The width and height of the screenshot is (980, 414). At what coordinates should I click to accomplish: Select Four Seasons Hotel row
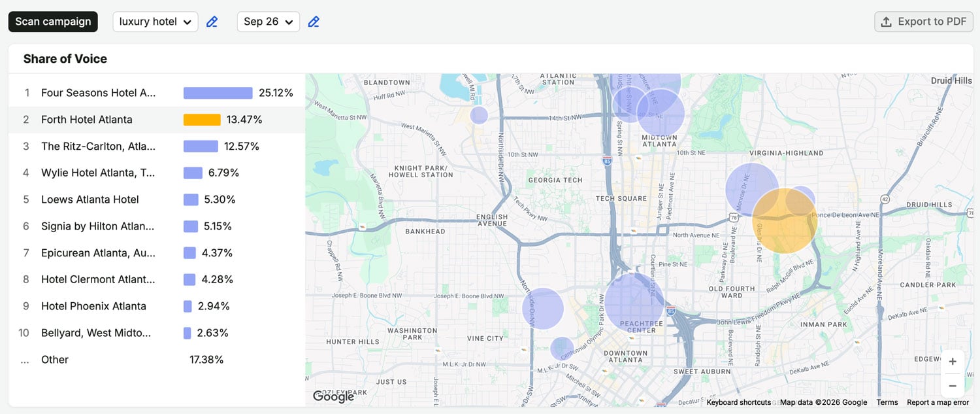157,93
